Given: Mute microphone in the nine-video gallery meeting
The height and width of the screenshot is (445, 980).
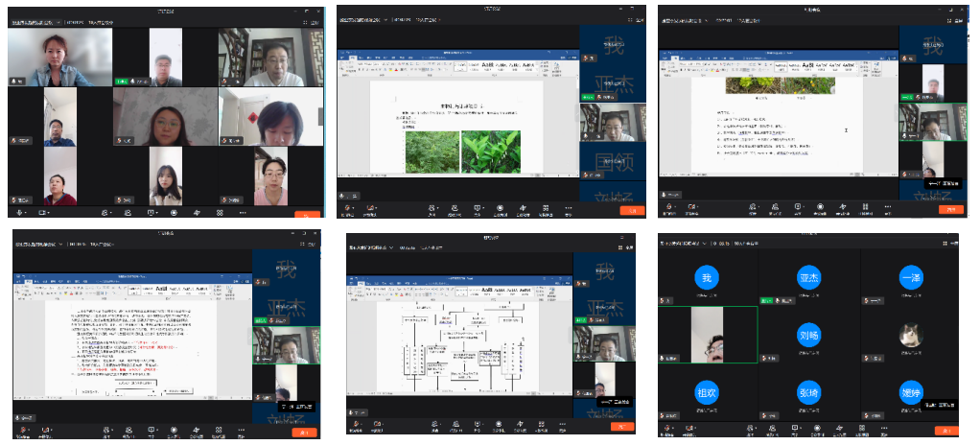Looking at the screenshot, I should (x=19, y=212).
